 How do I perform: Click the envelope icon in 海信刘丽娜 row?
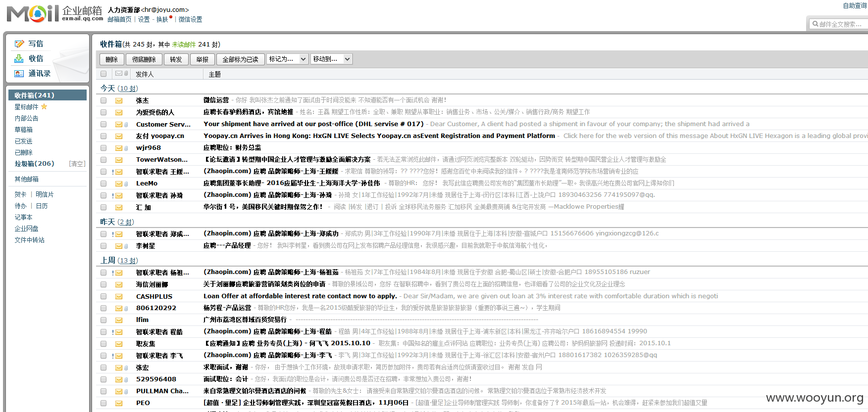tap(119, 284)
